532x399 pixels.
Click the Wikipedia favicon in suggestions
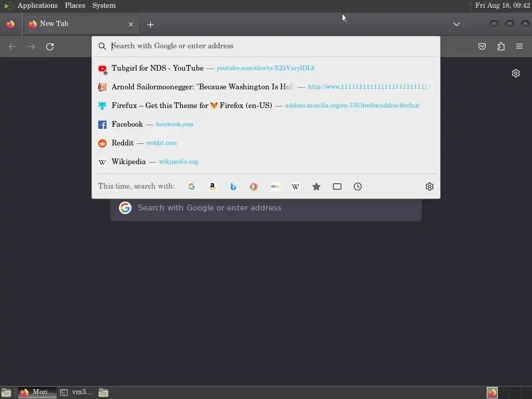(x=102, y=162)
